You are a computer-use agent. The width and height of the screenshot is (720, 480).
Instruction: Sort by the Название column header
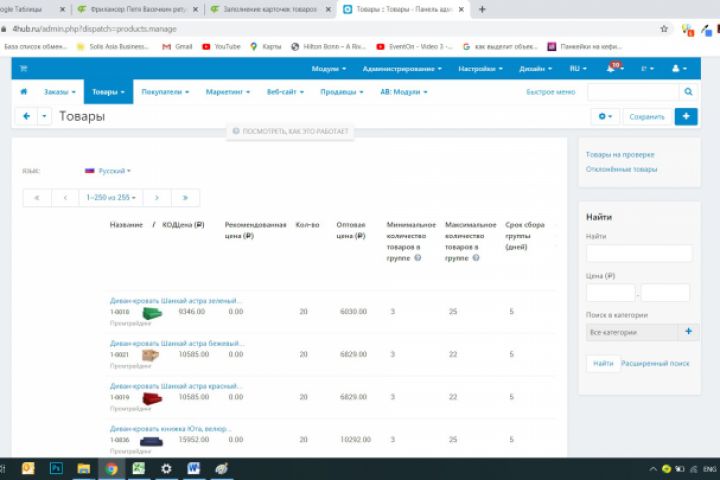coord(126,225)
